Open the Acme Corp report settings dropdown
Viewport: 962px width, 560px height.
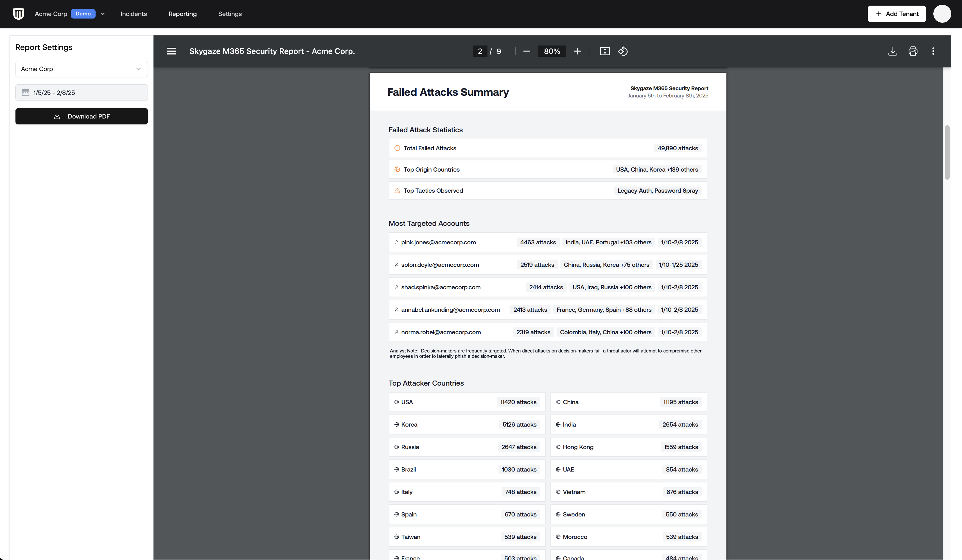[x=81, y=69]
